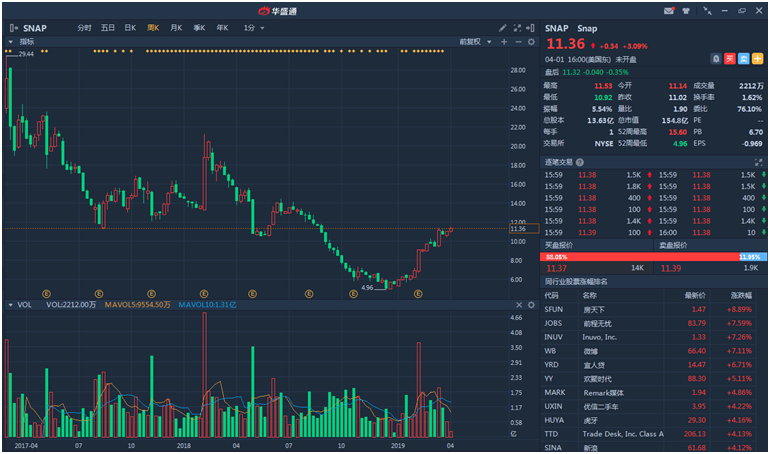770x454 pixels.
Task: Open the 前复权 adjustment dropdown
Action: click(475, 42)
